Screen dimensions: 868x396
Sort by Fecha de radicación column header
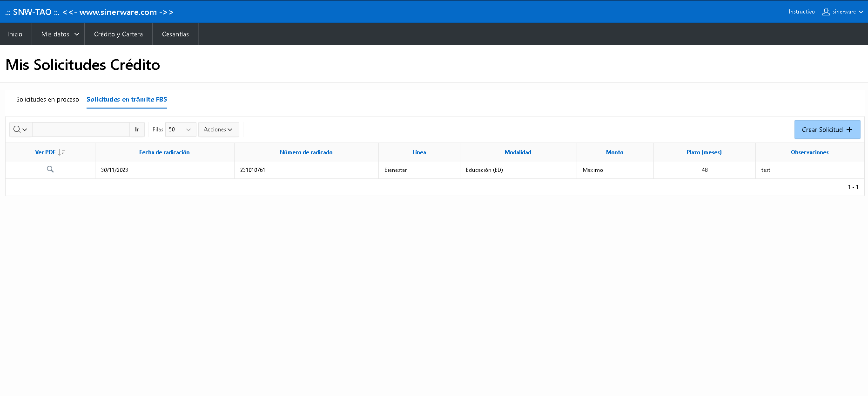pos(164,152)
